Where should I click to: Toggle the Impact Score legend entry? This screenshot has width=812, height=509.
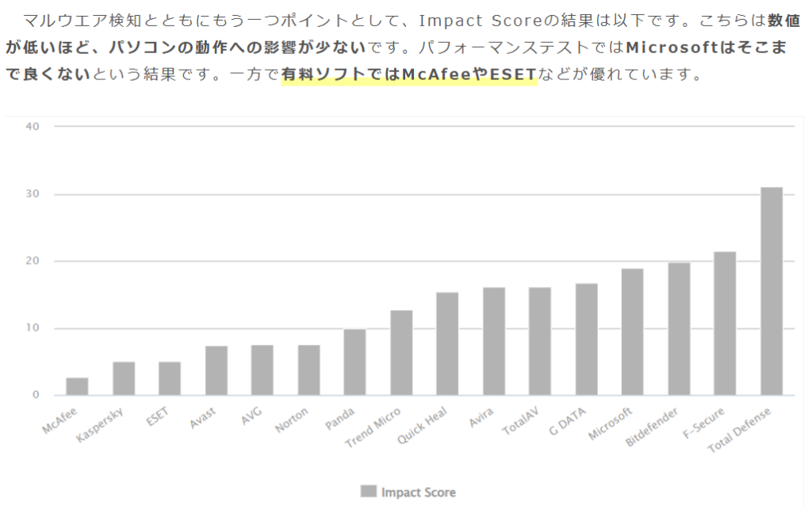click(x=408, y=492)
